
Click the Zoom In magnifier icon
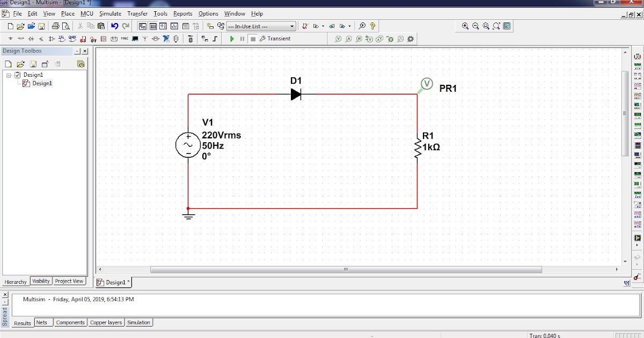(x=465, y=26)
